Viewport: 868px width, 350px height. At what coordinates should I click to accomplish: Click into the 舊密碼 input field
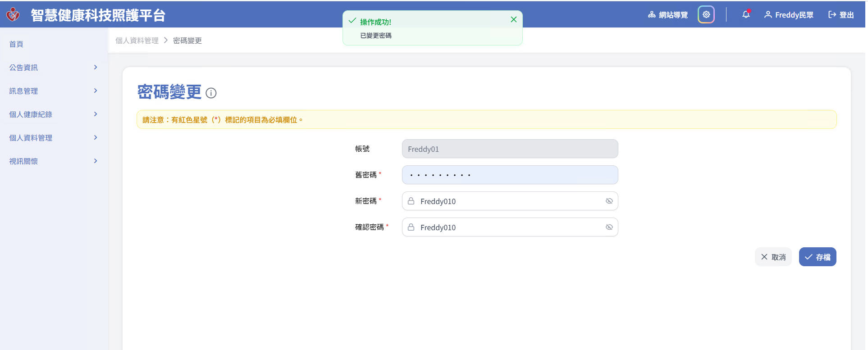510,175
